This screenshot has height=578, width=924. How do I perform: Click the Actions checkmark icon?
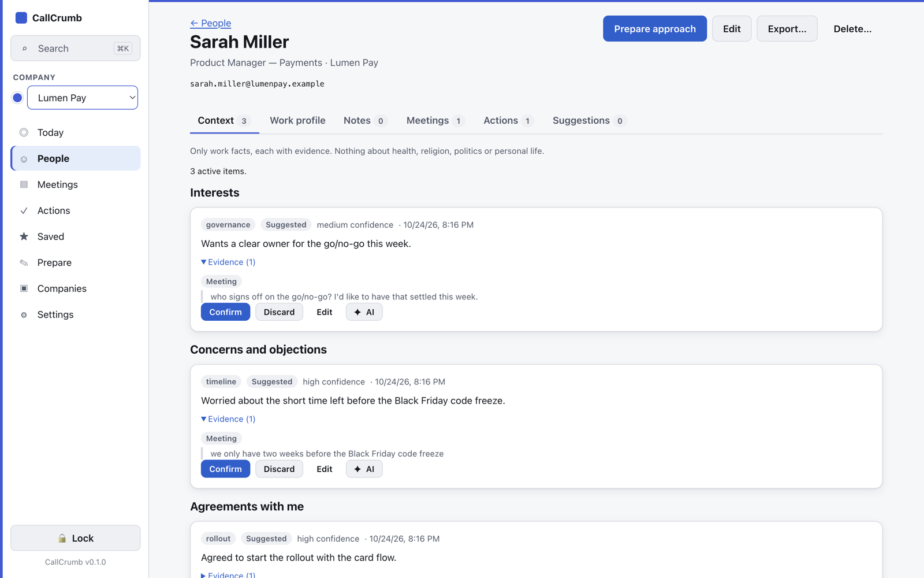(x=24, y=210)
